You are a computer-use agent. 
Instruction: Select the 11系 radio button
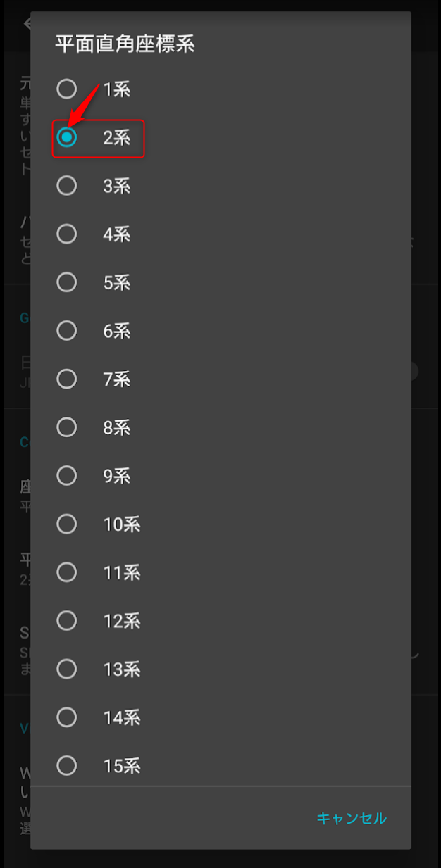pos(67,572)
